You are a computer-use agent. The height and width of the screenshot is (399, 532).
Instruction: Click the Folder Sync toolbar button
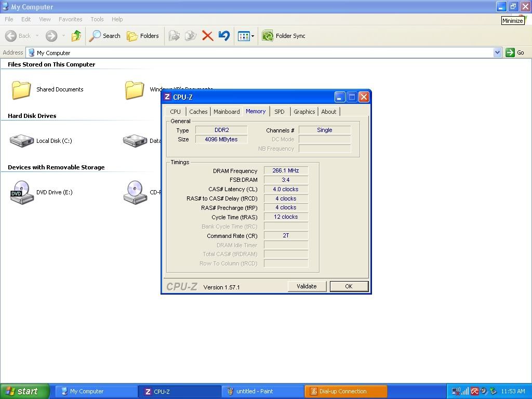pos(284,36)
